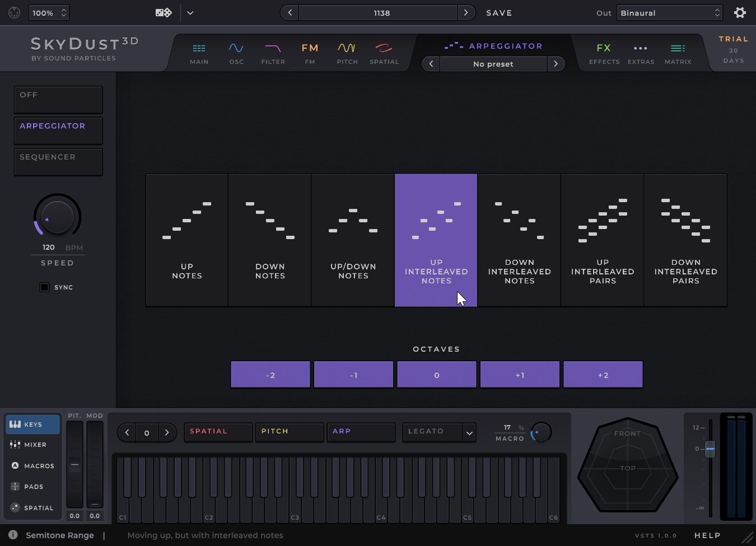Next arpeggiator preset arrow

[556, 64]
